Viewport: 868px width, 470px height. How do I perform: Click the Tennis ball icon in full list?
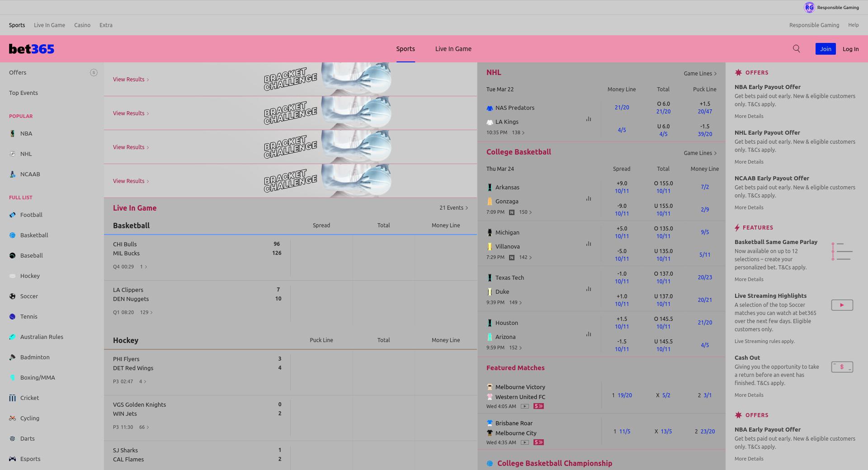[x=13, y=316]
